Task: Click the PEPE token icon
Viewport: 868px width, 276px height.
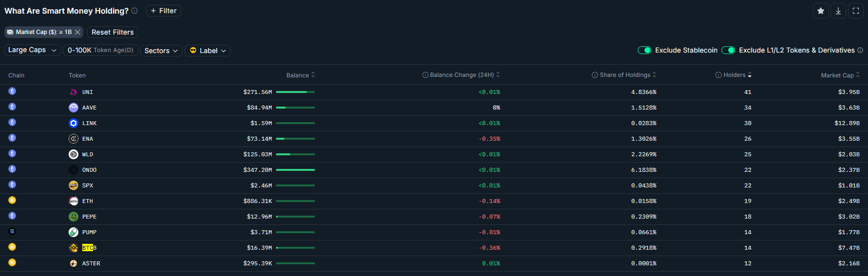Action: [74, 217]
